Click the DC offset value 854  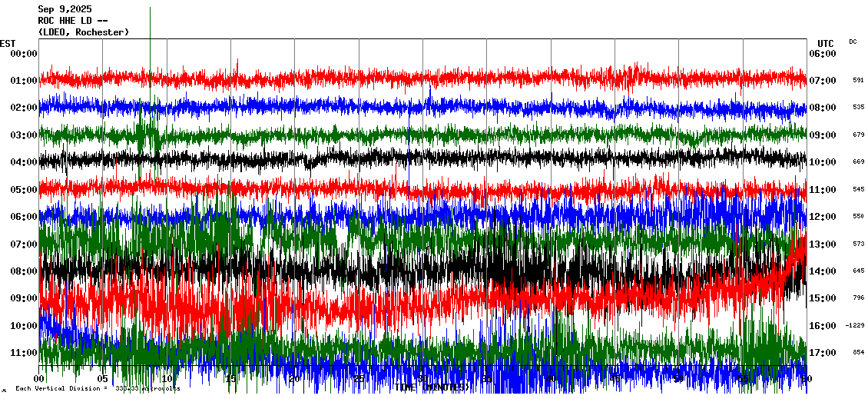[x=858, y=352]
